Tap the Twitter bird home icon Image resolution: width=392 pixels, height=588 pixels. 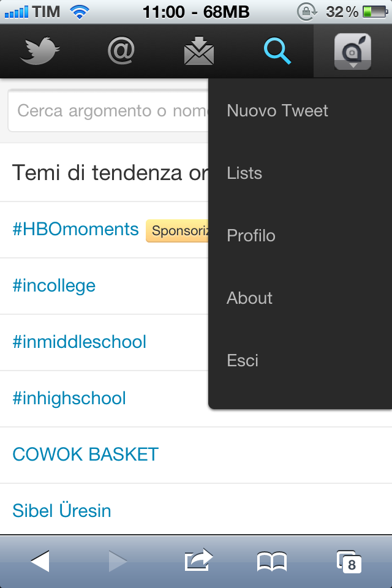[39, 51]
